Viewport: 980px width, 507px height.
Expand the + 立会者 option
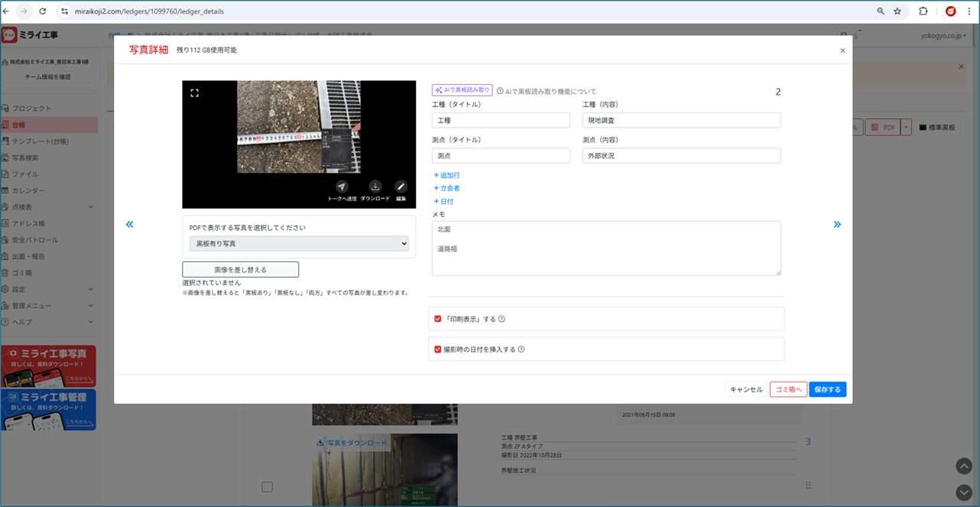(447, 188)
